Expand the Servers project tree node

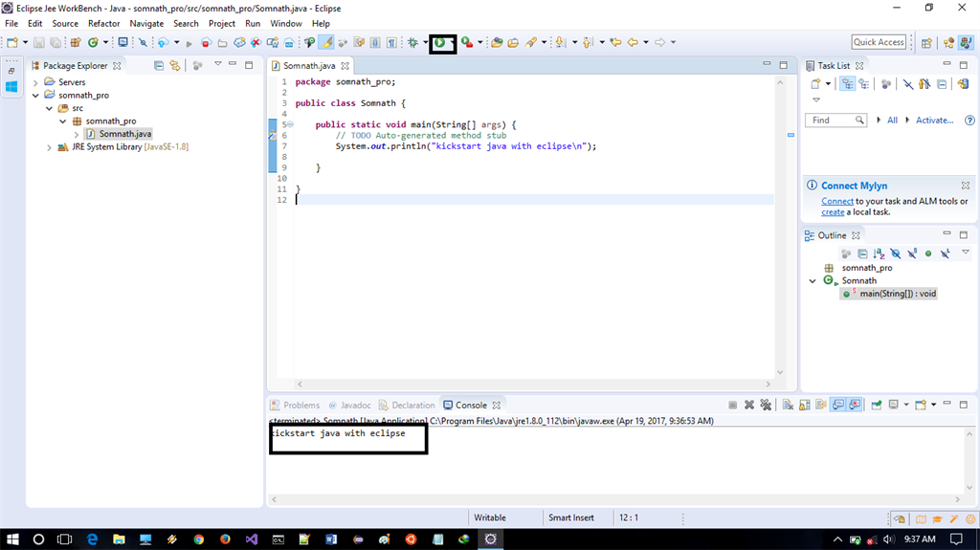tap(36, 82)
